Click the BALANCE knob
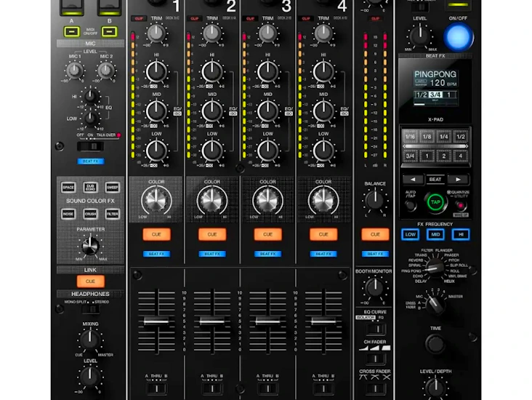The image size is (532, 400). pyautogui.click(x=375, y=200)
